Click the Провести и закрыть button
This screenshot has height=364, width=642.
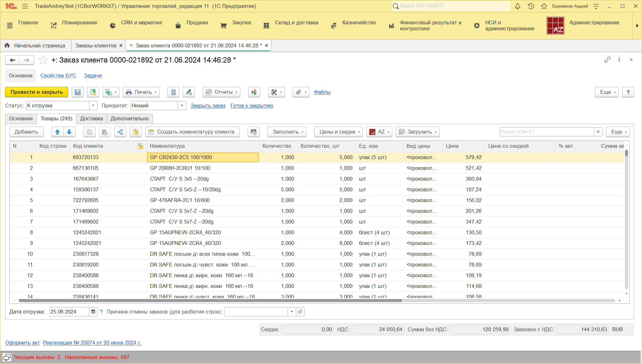coord(37,92)
